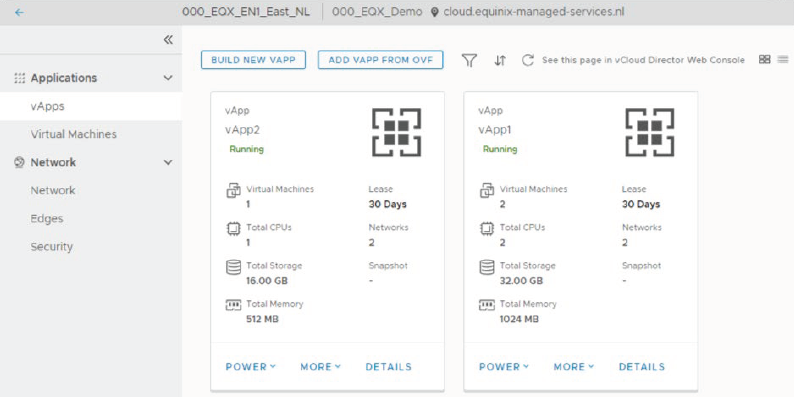794x397 pixels.
Task: View DETAILS of vApp1
Action: (642, 367)
